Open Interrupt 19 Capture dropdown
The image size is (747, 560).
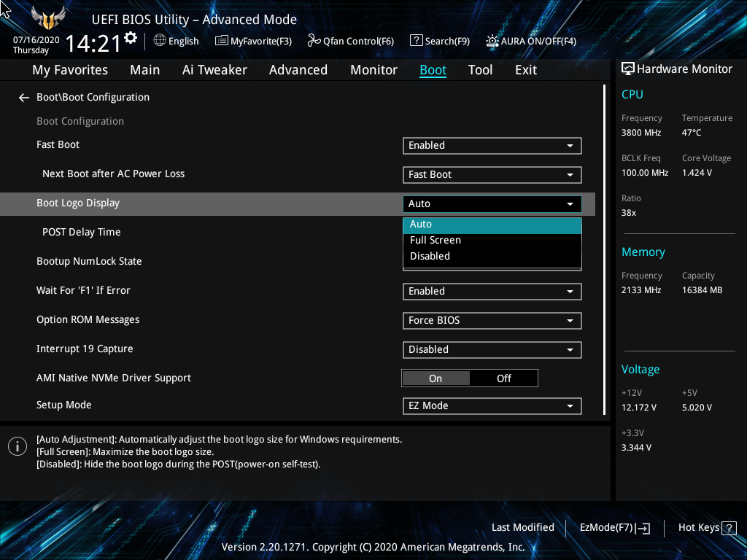point(492,349)
